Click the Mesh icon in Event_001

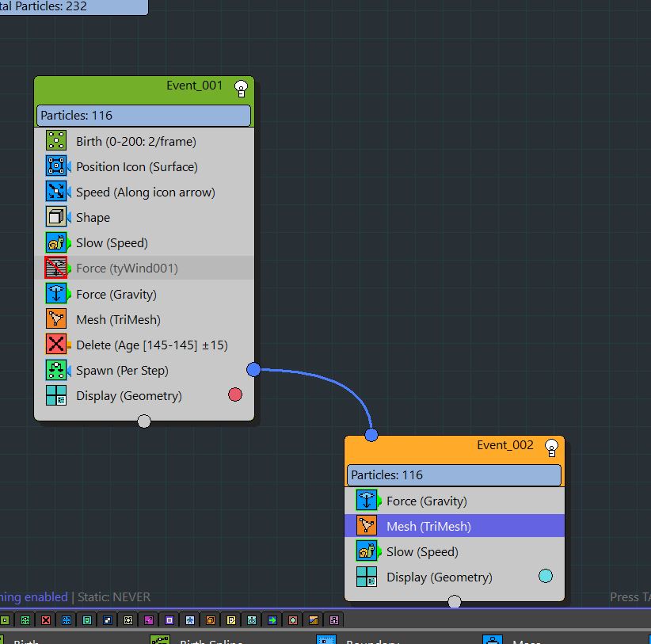(56, 319)
